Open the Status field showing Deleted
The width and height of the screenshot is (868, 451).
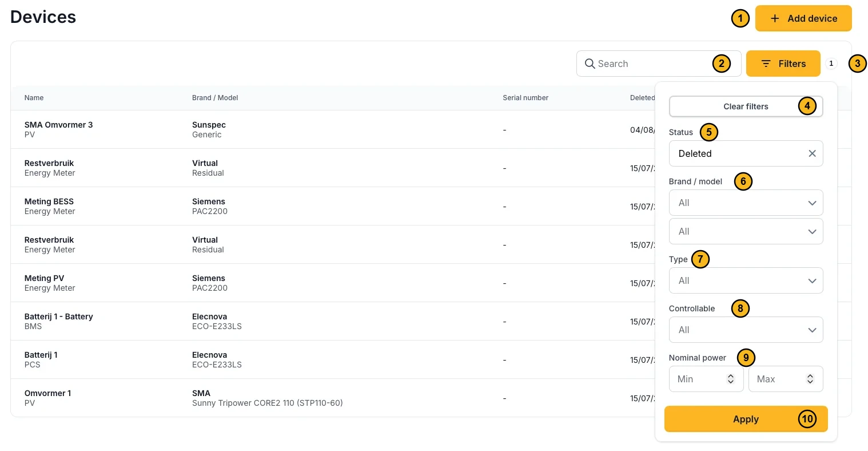(x=746, y=153)
